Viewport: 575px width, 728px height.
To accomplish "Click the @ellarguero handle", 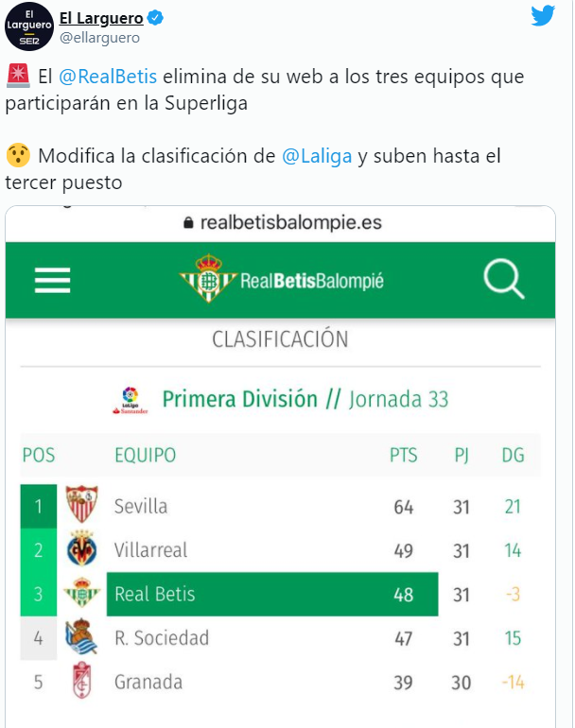I will tap(99, 38).
